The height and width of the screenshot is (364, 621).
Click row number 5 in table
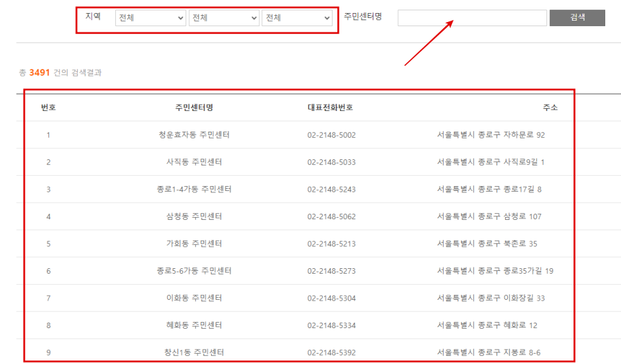pyautogui.click(x=48, y=244)
